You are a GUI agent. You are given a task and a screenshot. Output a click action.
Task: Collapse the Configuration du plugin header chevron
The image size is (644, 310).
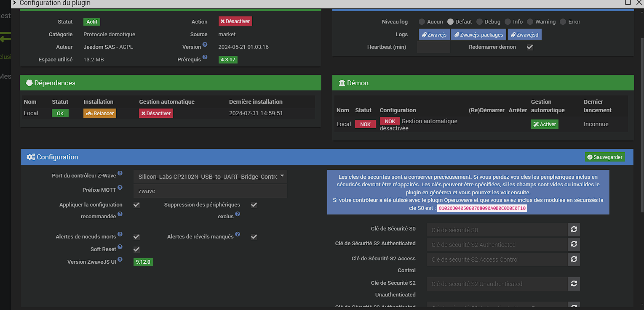click(x=15, y=3)
